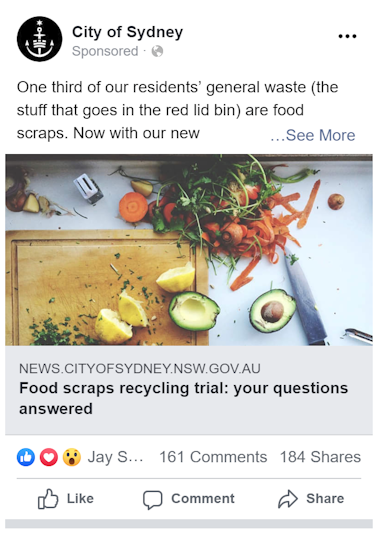The image size is (378, 533).
Task: Open the three-dot post options menu
Action: 347,36
